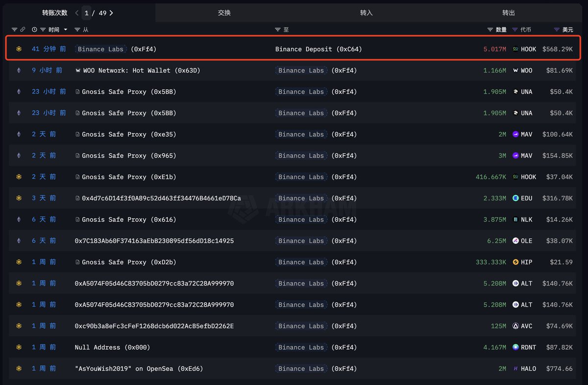Open the filter icon for 美元 column
588x385 pixels.
click(x=557, y=30)
